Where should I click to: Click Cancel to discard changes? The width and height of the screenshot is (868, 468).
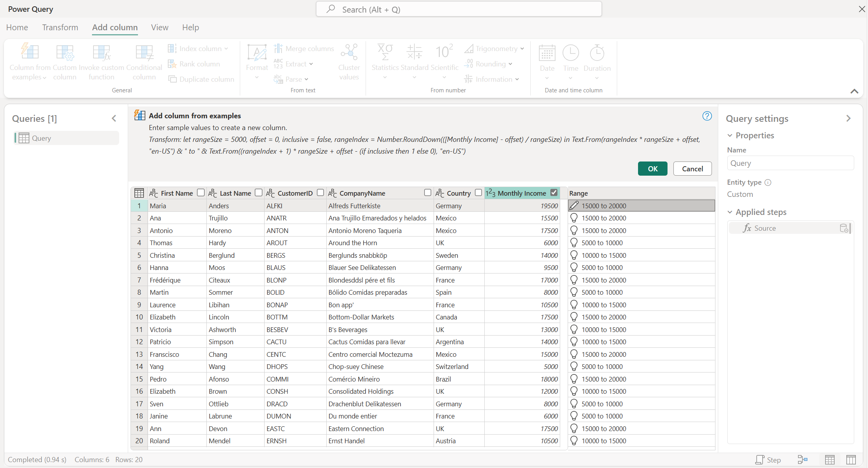[x=691, y=168]
